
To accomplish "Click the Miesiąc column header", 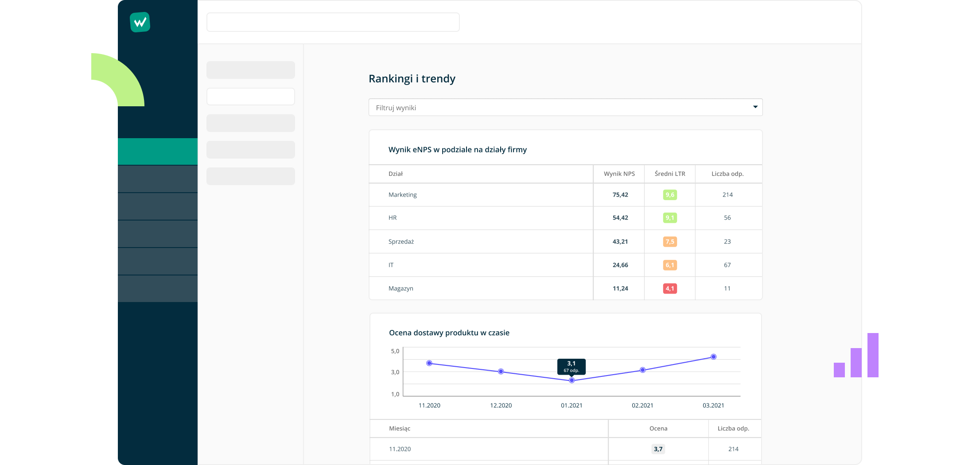I will pyautogui.click(x=400, y=428).
